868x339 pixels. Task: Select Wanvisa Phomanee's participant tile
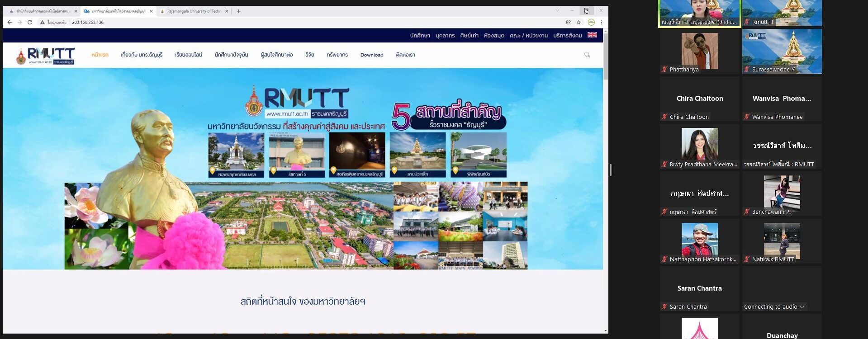782,99
